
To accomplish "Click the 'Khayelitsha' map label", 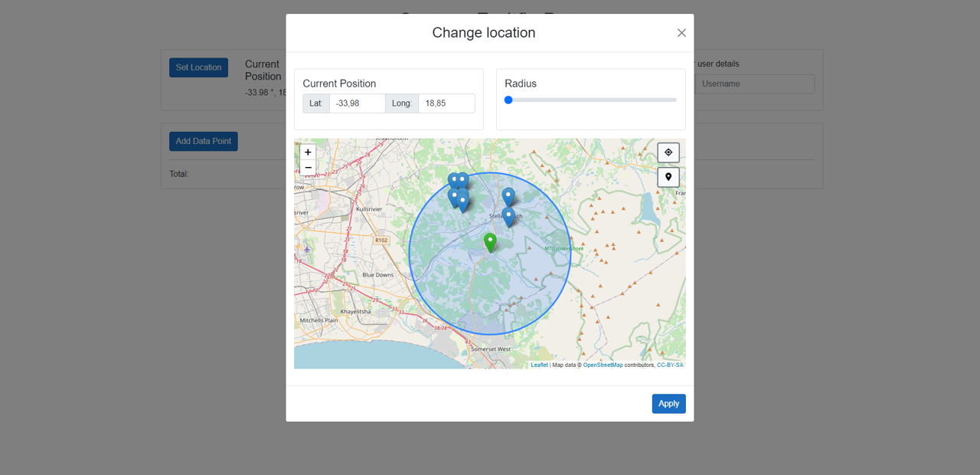I will click(355, 312).
